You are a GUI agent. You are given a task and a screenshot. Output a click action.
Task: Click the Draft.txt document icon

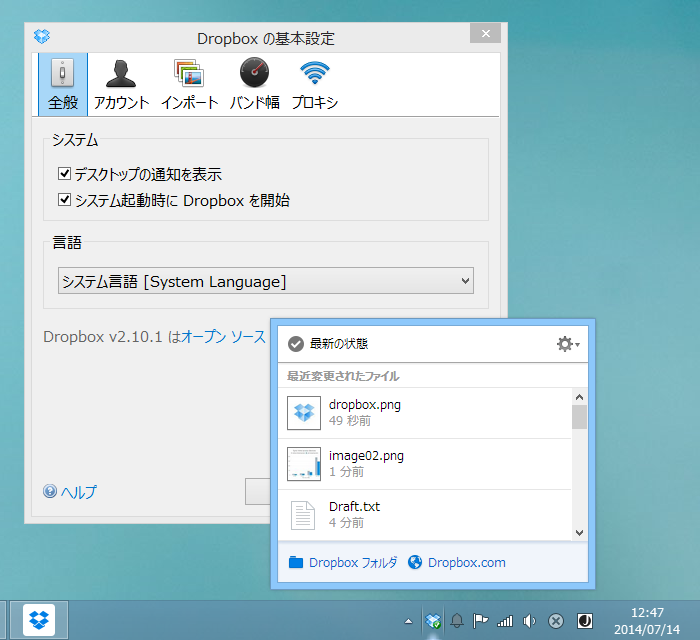tap(303, 515)
